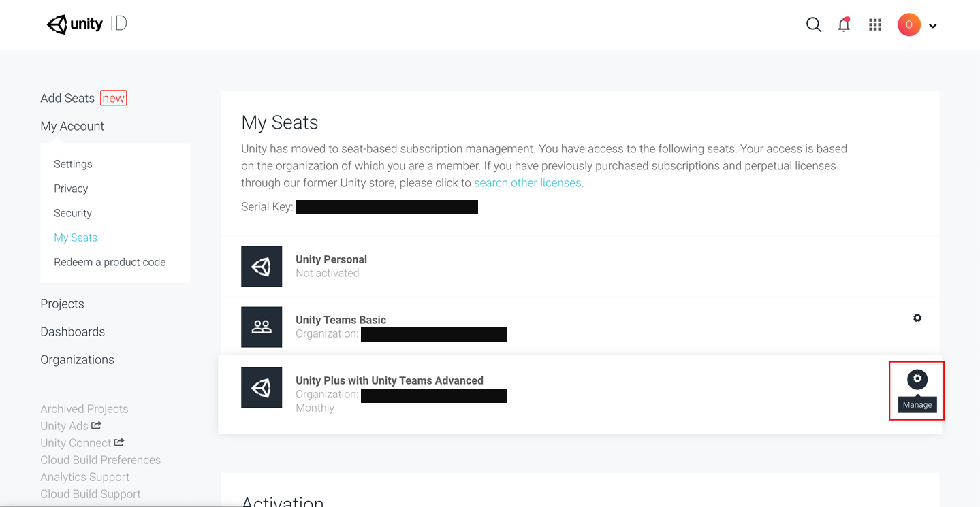Viewport: 980px width, 507px height.
Task: Open the Unity Ads external link
Action: (x=71, y=426)
